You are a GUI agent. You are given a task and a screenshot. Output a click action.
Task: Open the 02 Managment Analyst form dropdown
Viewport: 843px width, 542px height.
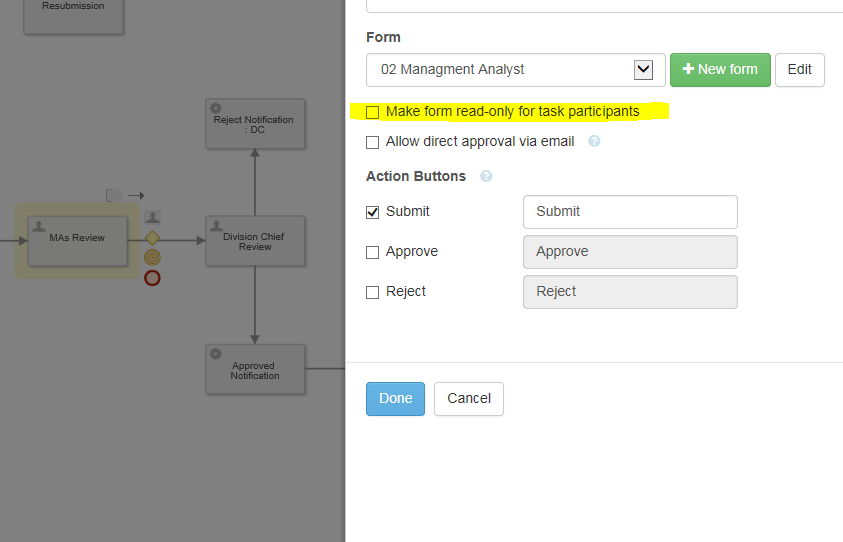[644, 70]
